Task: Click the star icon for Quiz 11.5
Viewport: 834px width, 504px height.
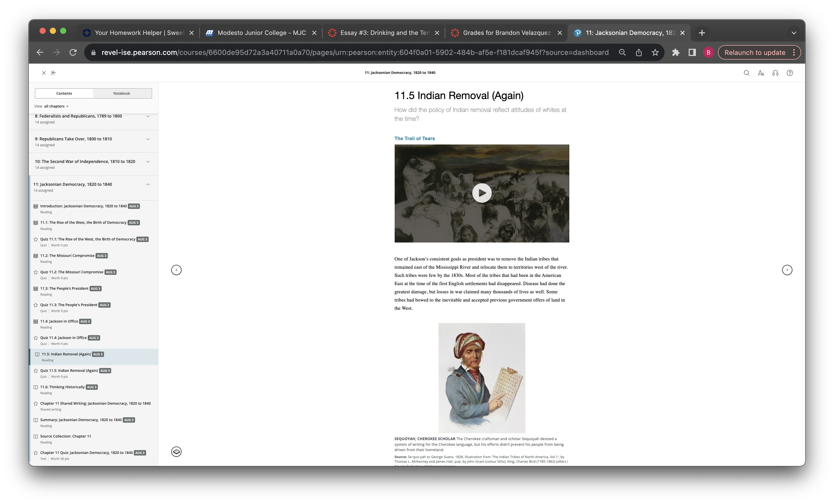Action: click(x=35, y=371)
